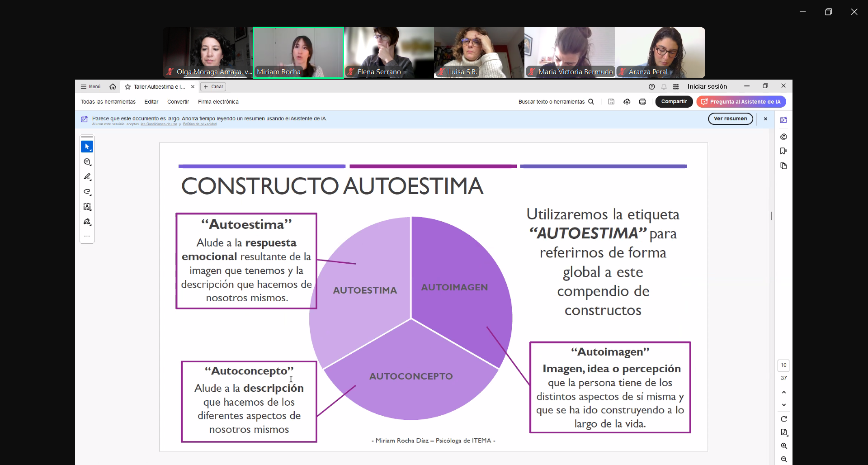The width and height of the screenshot is (868, 465).
Task: Select the arrow selection tool
Action: point(87,147)
